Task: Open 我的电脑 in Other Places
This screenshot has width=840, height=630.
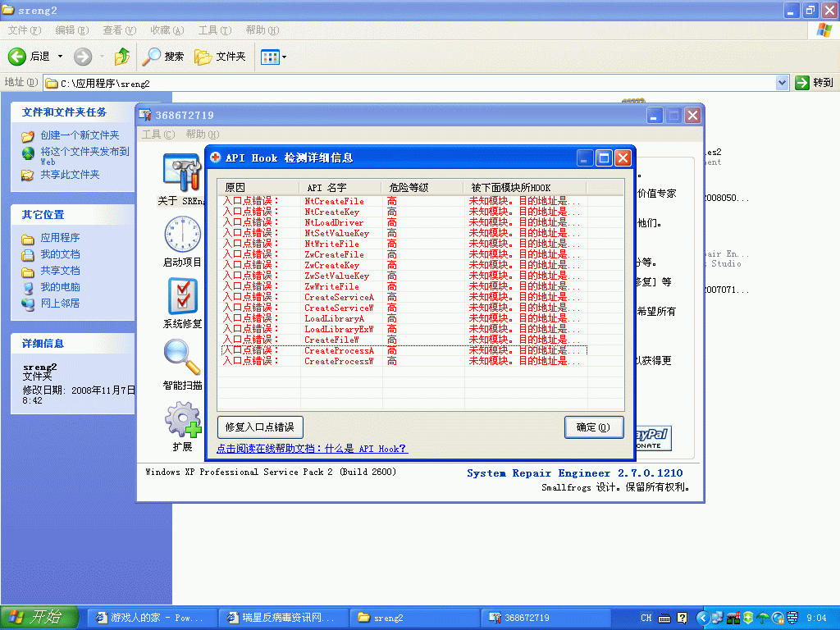Action: click(60, 287)
